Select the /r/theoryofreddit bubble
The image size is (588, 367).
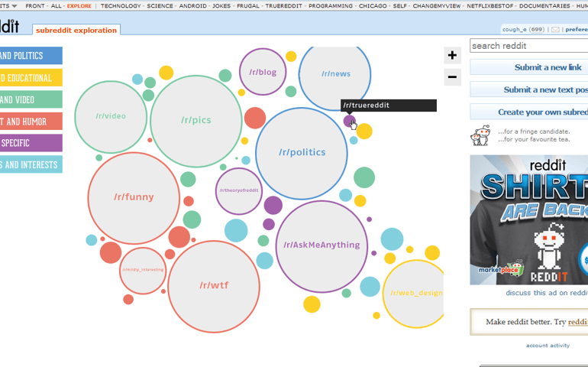[x=238, y=191]
